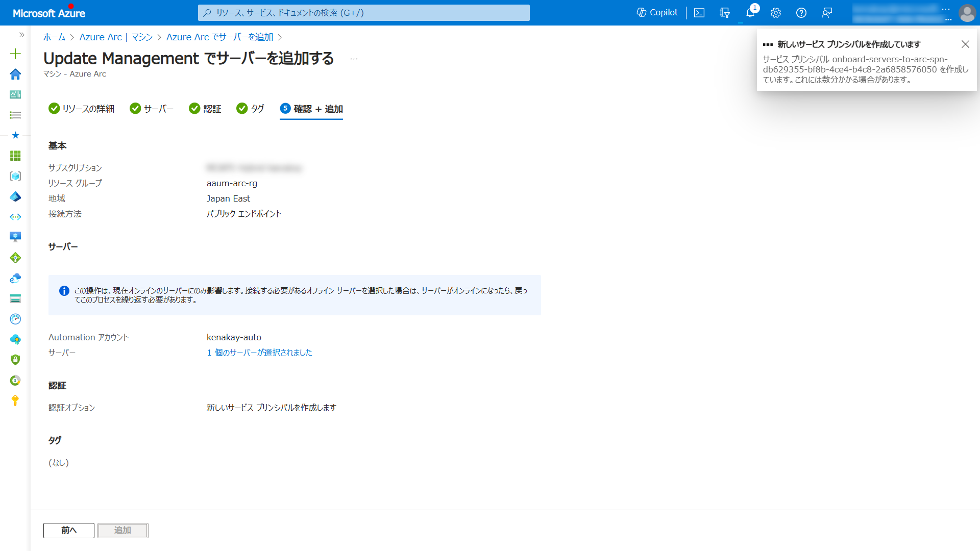Open the blue pyramid Entra icon
980x551 pixels.
point(15,196)
